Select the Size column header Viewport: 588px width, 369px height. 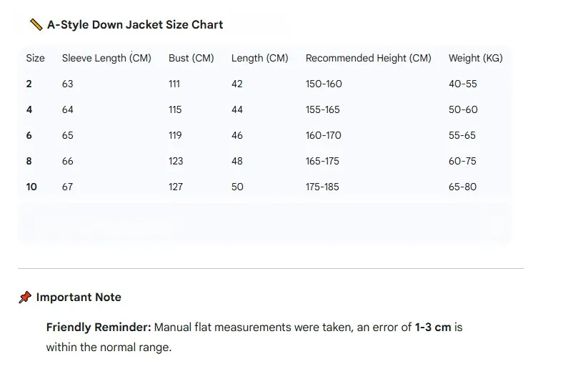tap(35, 58)
